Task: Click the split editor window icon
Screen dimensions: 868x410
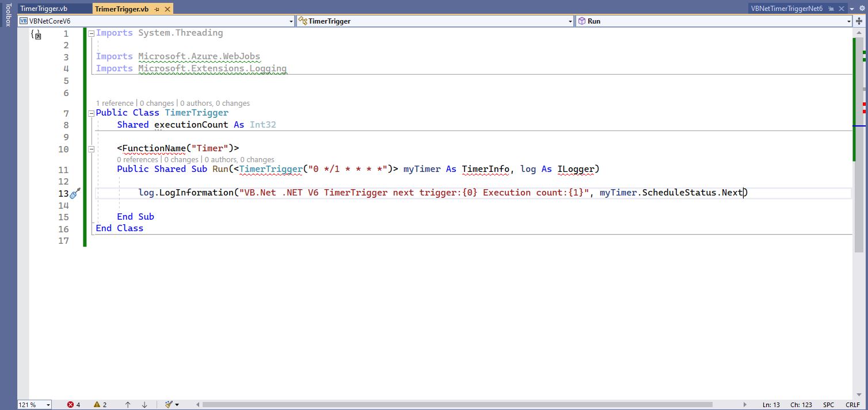Action: [859, 21]
